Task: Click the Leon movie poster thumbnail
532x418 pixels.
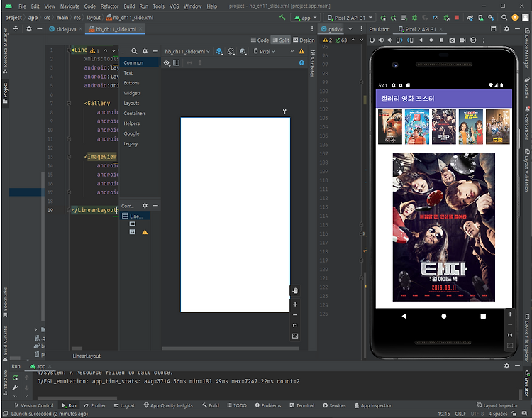Action: point(390,126)
